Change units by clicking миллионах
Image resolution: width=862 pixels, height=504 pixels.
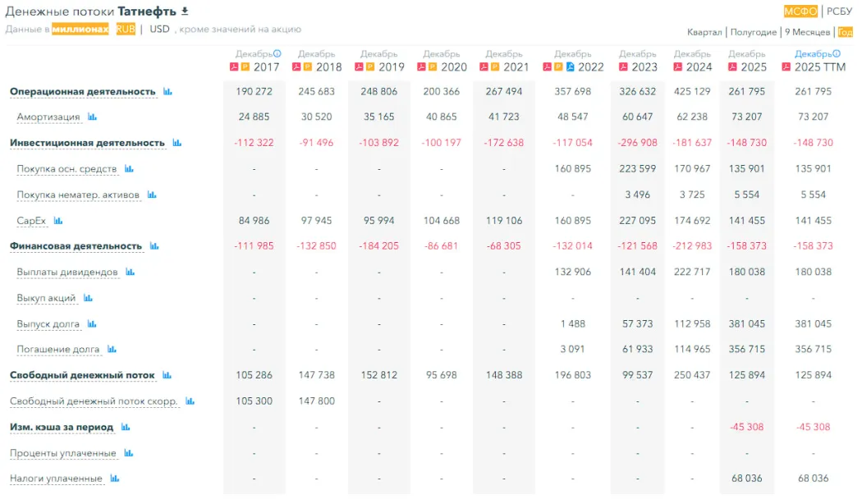(x=80, y=29)
